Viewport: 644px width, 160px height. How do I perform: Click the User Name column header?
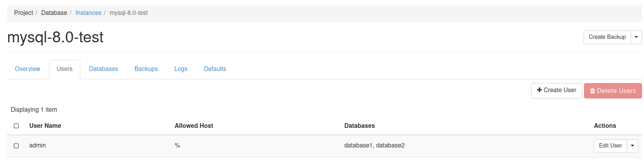pos(45,126)
